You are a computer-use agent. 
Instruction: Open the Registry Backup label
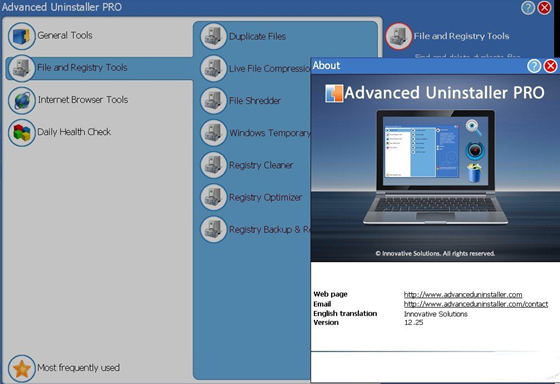270,229
